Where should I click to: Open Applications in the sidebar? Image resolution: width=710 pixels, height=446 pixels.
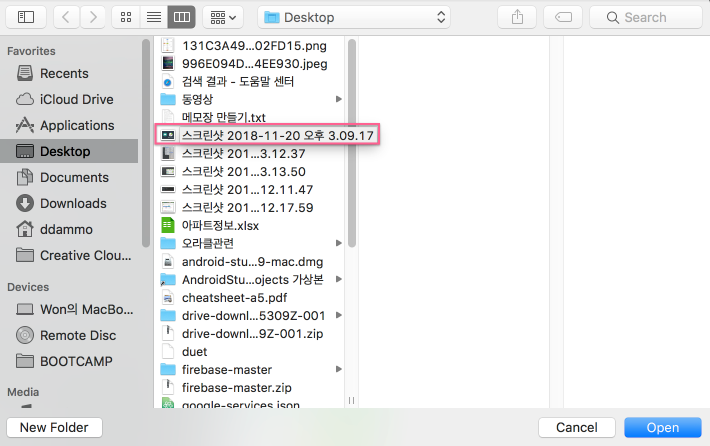(69, 125)
